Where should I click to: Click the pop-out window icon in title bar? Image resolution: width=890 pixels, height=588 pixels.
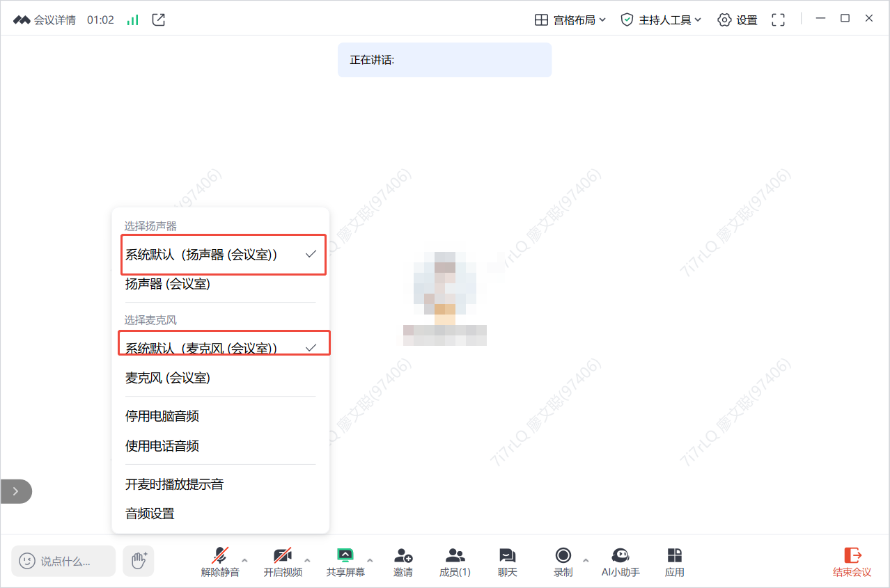pos(159,20)
